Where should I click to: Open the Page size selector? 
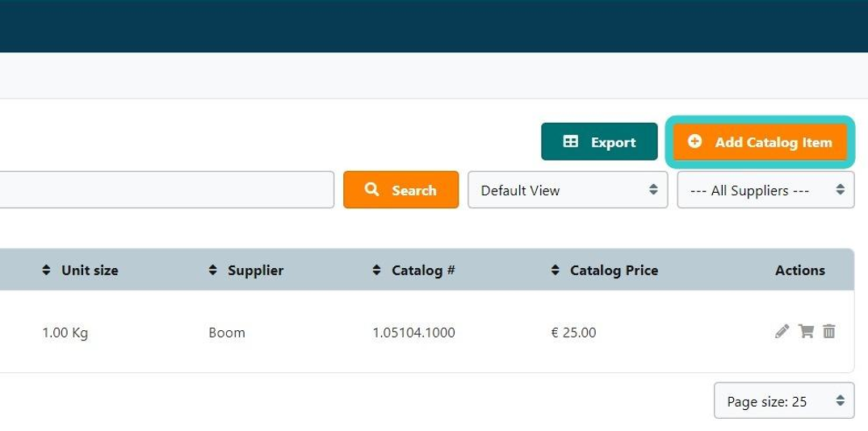coord(783,401)
